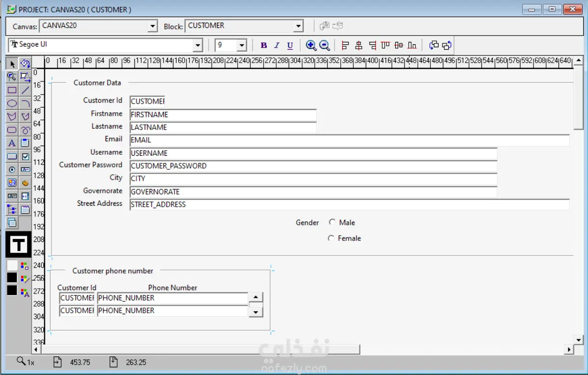Select the Customer phone number frame title
Screen dimensions: 588x375
(113, 271)
